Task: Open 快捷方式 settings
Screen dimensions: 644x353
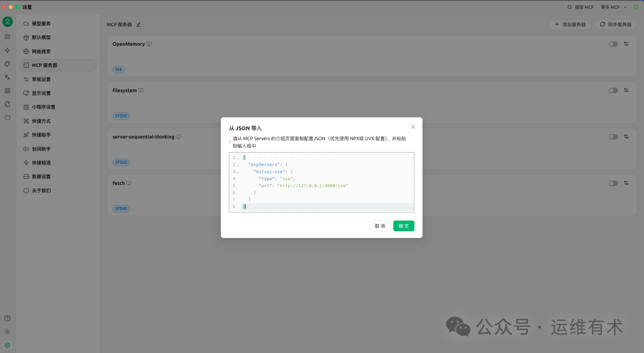Action: 58,121
